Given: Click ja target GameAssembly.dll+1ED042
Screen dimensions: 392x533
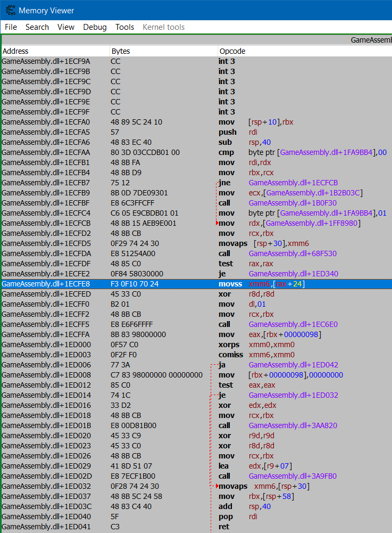Looking at the screenshot, I should point(294,365).
